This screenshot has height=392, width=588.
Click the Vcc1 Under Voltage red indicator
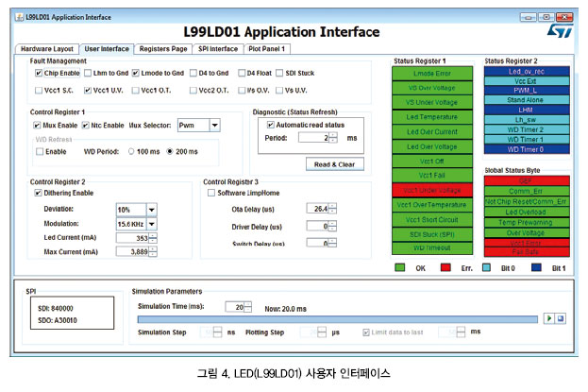click(432, 191)
